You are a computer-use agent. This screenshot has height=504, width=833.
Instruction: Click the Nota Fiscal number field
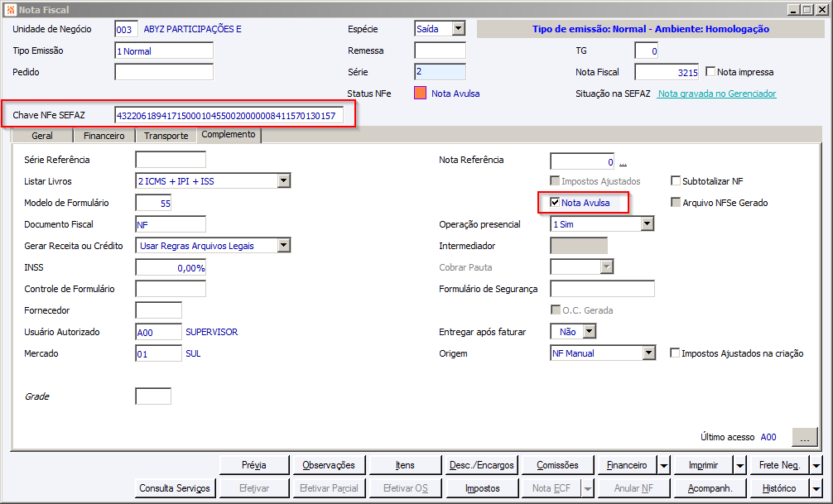(x=667, y=72)
